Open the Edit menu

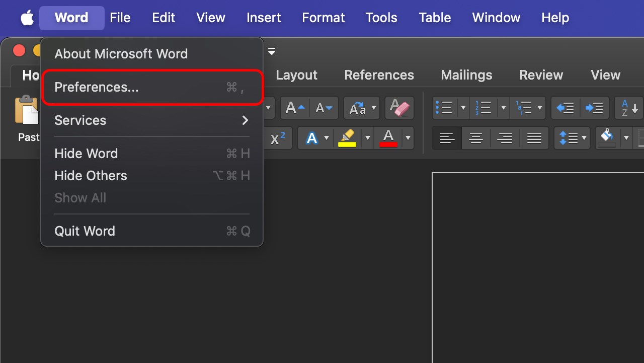(164, 18)
